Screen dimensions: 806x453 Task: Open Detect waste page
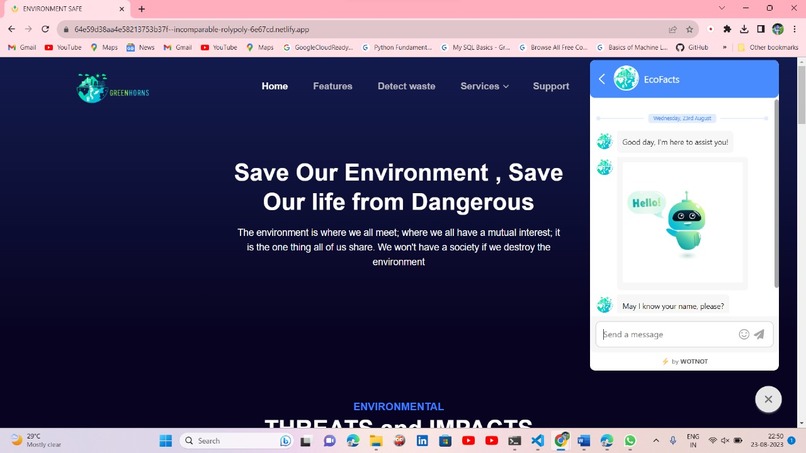click(406, 86)
